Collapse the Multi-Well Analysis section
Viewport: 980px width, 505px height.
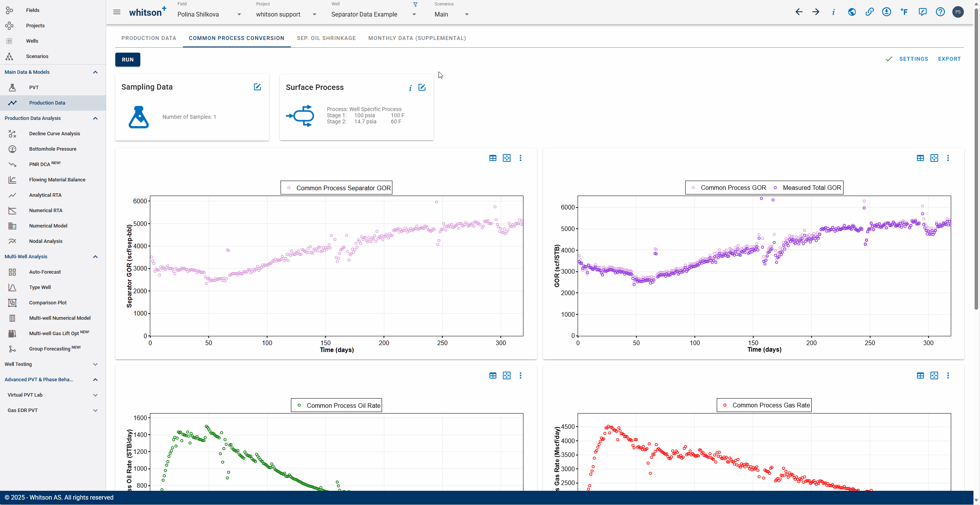click(95, 256)
